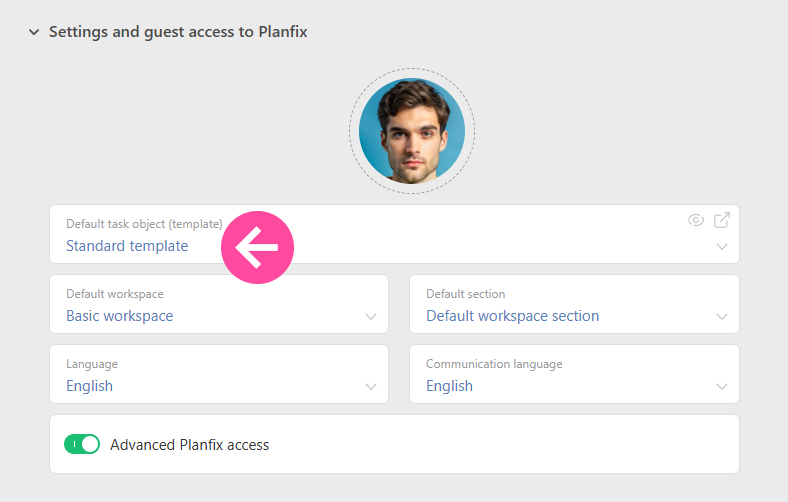Viewport: 788px width, 502px height.
Task: Select the "Standard template" value
Action: 127,246
